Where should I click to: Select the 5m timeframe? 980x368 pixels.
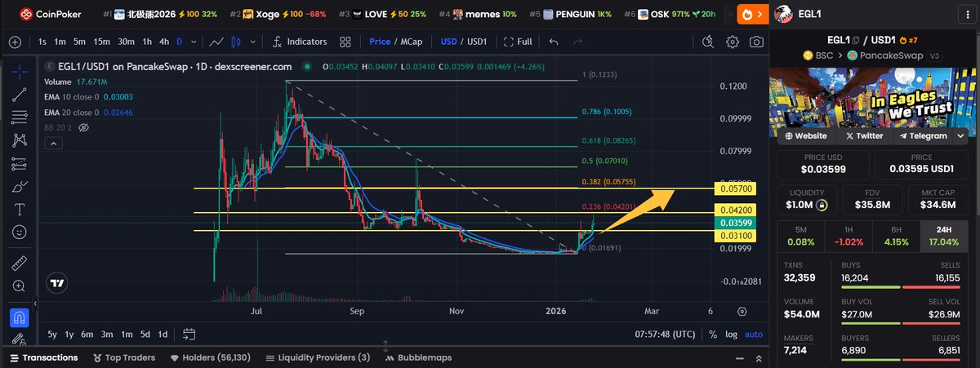tap(79, 42)
